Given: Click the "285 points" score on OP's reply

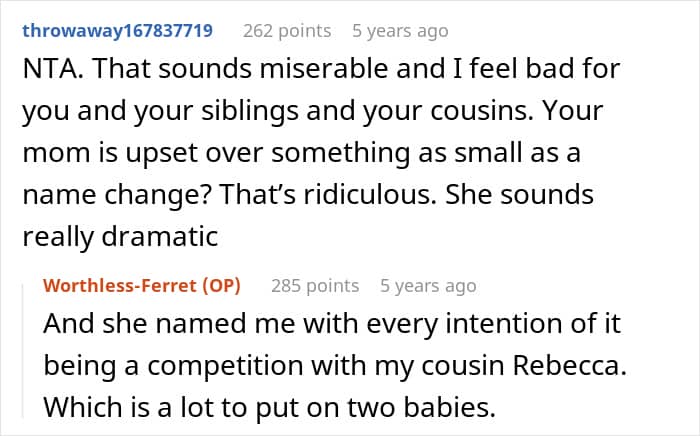Looking at the screenshot, I should coord(315,286).
